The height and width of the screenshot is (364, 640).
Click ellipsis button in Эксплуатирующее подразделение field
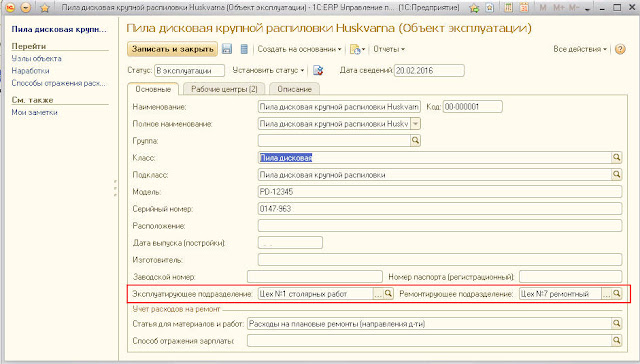point(378,294)
